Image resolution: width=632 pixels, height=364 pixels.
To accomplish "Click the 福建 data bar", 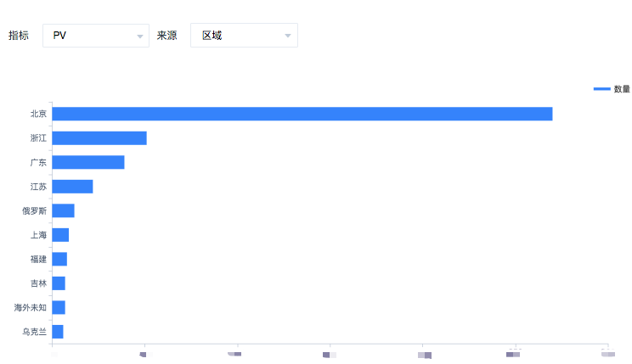I will tap(59, 259).
